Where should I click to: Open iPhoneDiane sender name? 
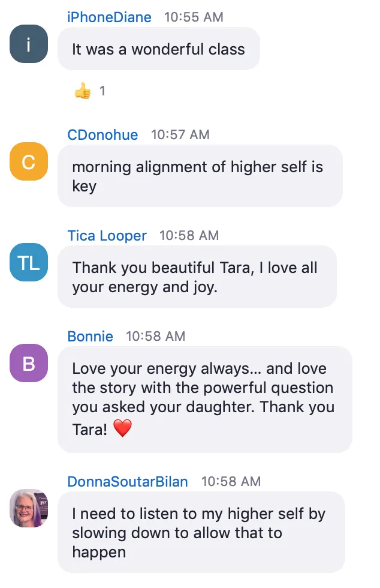109,17
